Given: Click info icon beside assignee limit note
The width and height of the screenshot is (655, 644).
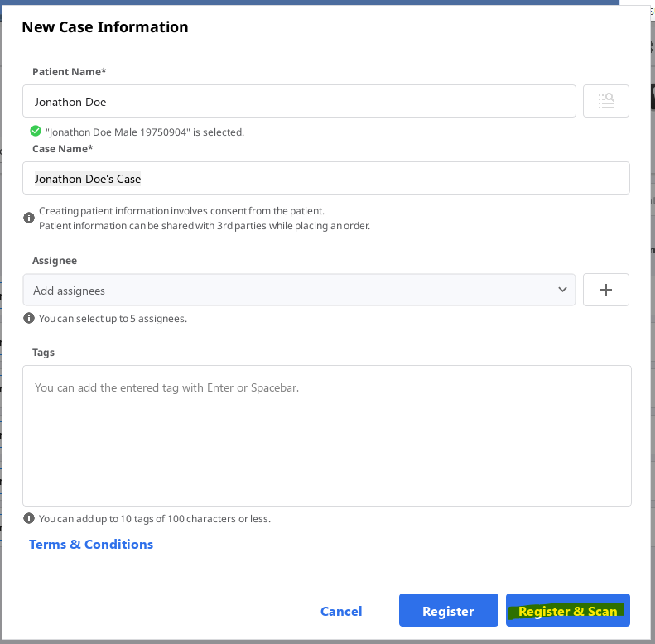Looking at the screenshot, I should (29, 318).
